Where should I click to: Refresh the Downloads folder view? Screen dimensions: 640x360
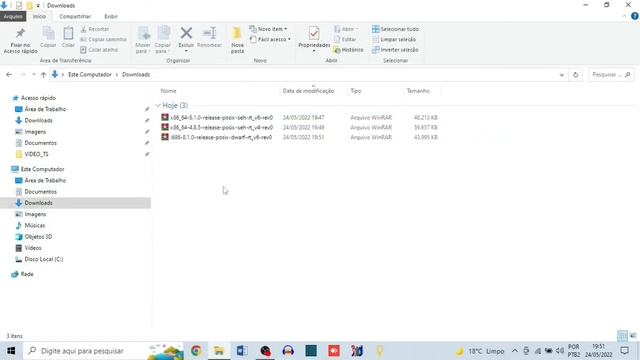click(x=576, y=75)
